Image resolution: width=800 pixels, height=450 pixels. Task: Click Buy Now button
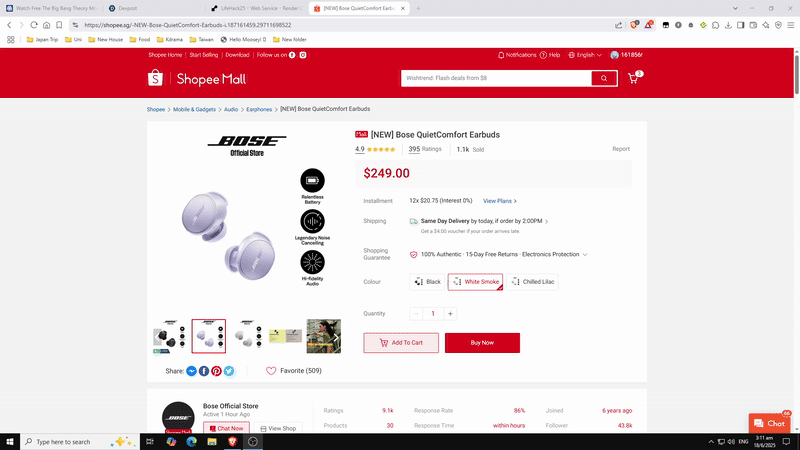click(x=482, y=343)
